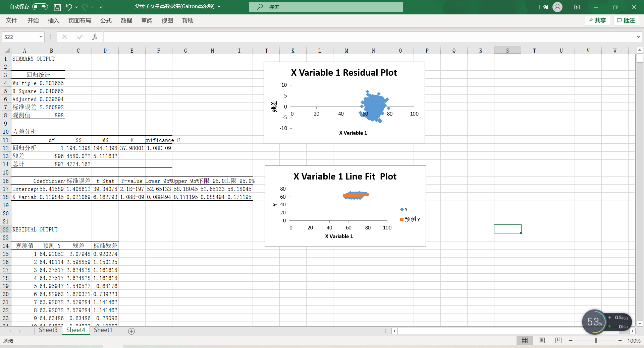The image size is (644, 348).
Task: Open Ribbon Display Options icon
Action: tap(577, 7)
